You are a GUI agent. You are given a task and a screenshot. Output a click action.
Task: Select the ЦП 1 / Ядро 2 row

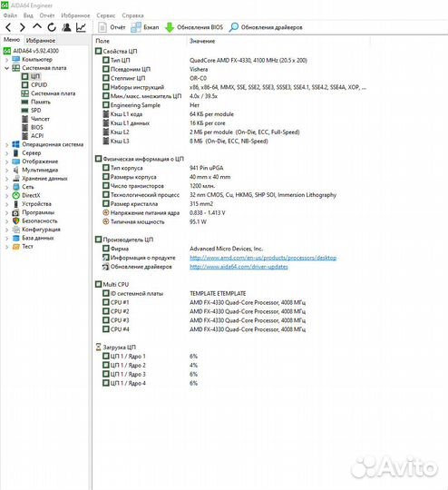point(151,366)
